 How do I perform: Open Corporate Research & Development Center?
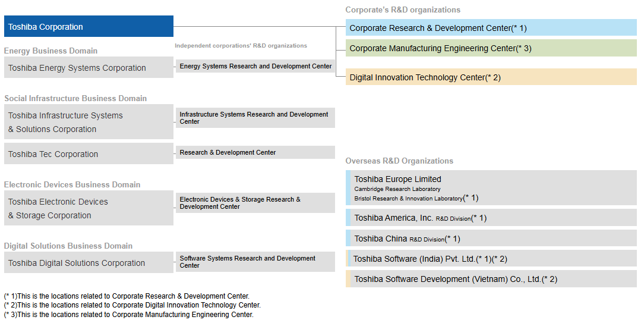[491, 27]
